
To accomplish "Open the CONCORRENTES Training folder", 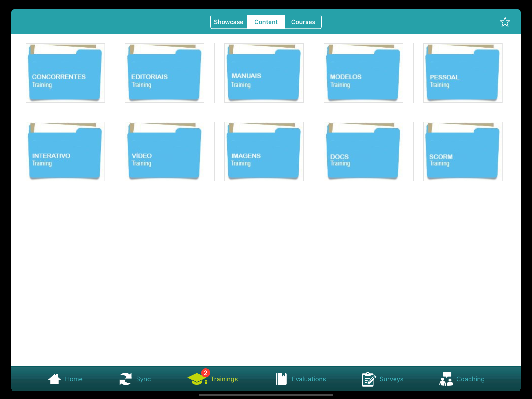I will (x=65, y=73).
